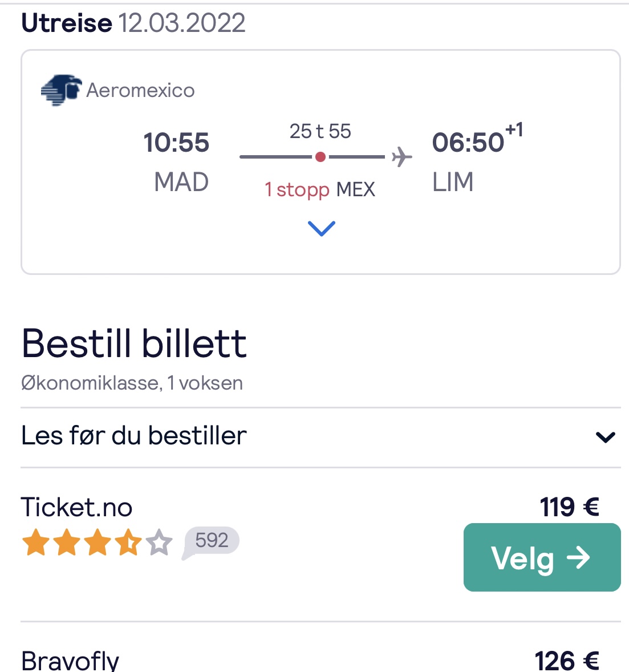Image resolution: width=629 pixels, height=672 pixels.
Task: Click the 10:55 MAD departure time
Action: click(176, 142)
